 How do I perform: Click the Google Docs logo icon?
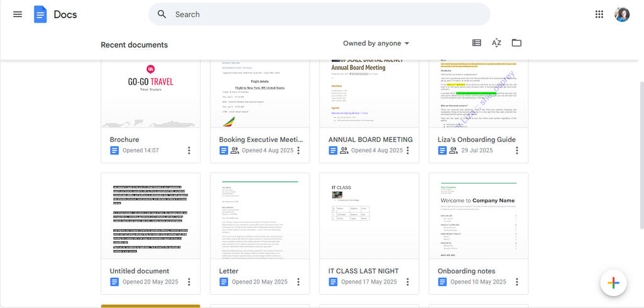coord(40,14)
